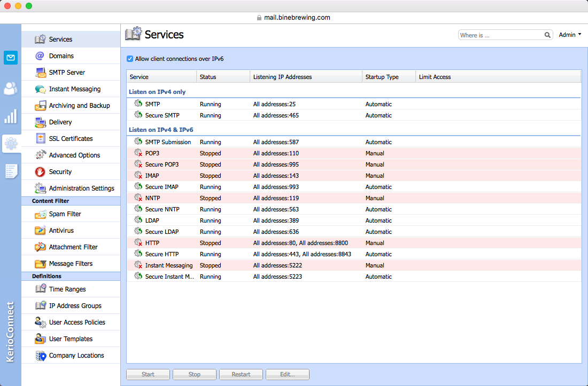Image resolution: width=588 pixels, height=386 pixels.
Task: Open the Admin dropdown menu
Action: point(570,35)
